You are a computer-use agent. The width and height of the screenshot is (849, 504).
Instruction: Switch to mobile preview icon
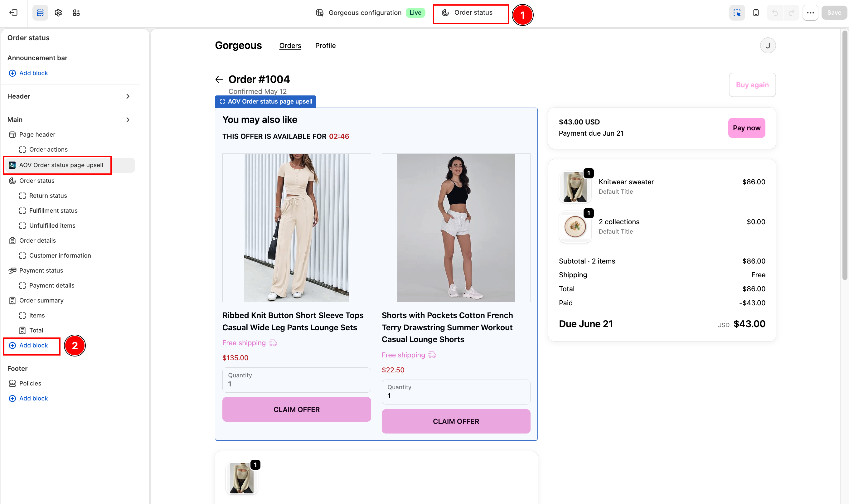click(756, 12)
